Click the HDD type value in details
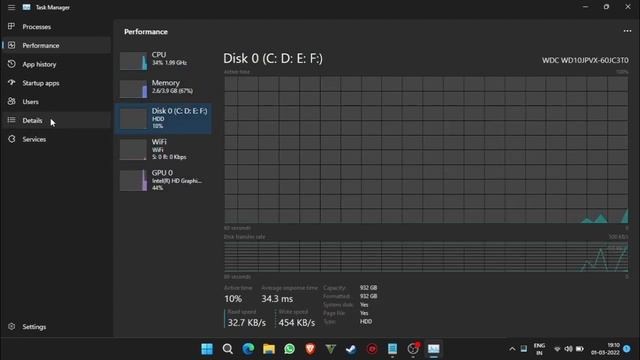The width and height of the screenshot is (640, 360). (x=366, y=322)
